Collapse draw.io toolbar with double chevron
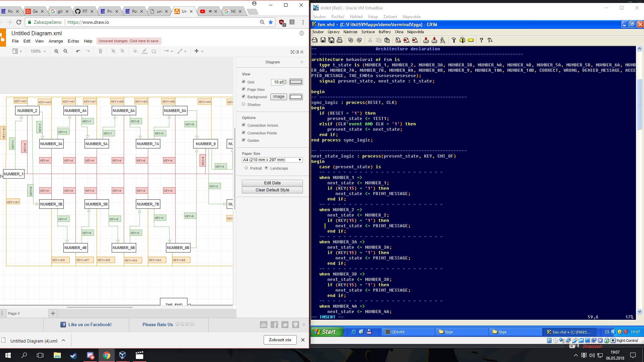The width and height of the screenshot is (644, 362). coord(302,52)
